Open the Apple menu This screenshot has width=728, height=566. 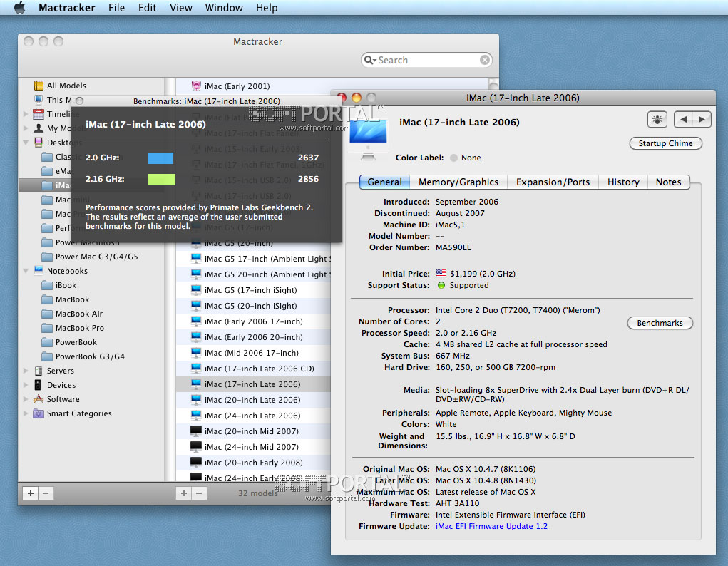[x=19, y=7]
